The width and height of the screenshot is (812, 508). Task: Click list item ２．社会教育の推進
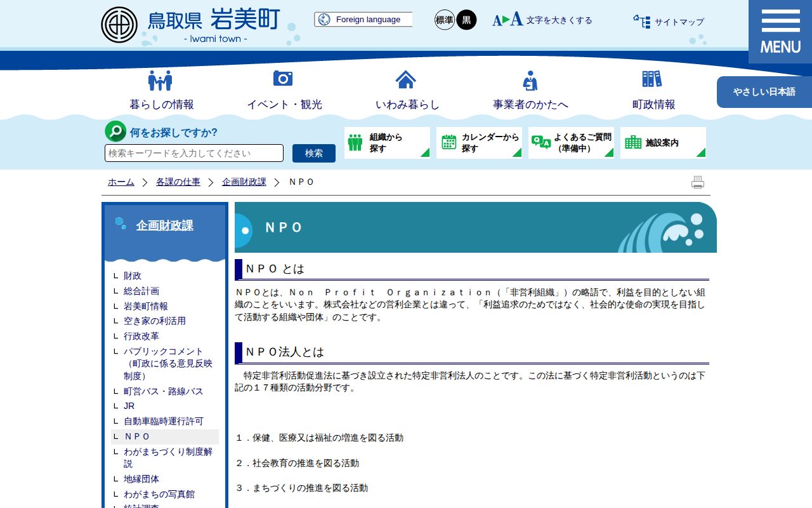click(x=297, y=463)
